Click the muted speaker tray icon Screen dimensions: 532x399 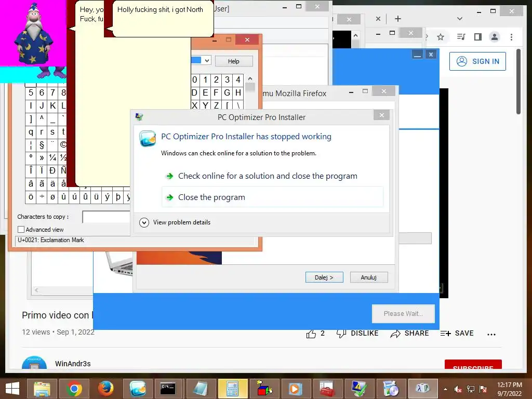pyautogui.click(x=458, y=389)
